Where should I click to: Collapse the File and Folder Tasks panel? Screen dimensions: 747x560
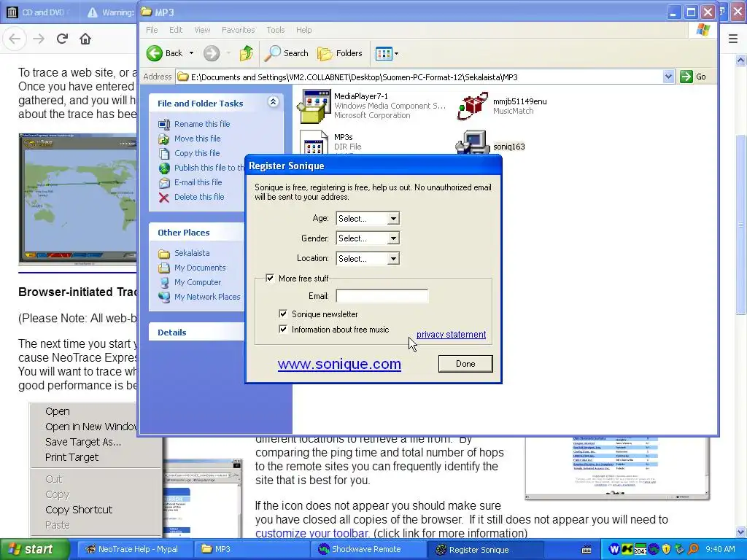[273, 102]
